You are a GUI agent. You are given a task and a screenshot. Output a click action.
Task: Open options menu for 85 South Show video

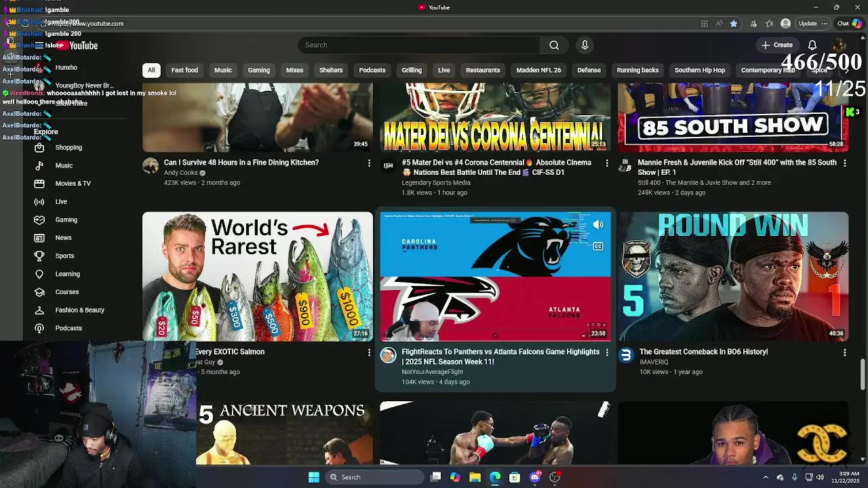pyautogui.click(x=844, y=163)
